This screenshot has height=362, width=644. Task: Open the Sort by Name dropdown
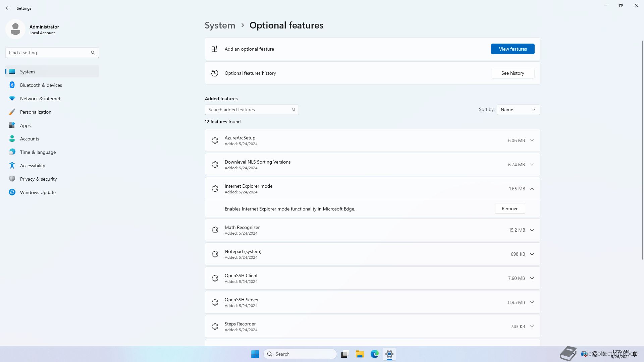pos(518,110)
